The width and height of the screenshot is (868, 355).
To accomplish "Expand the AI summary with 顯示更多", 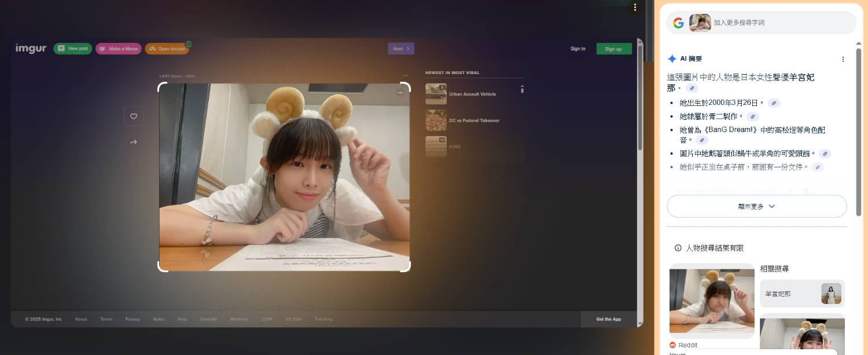I will pyautogui.click(x=757, y=206).
